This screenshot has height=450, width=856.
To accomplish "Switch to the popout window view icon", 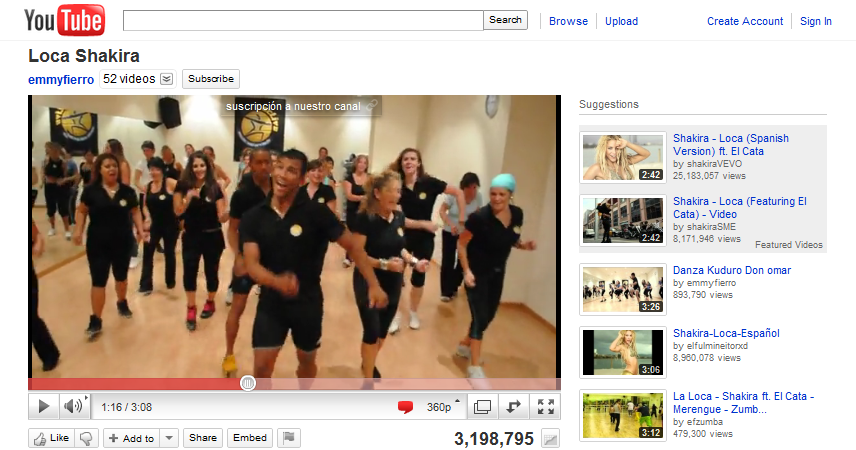I will pos(482,406).
